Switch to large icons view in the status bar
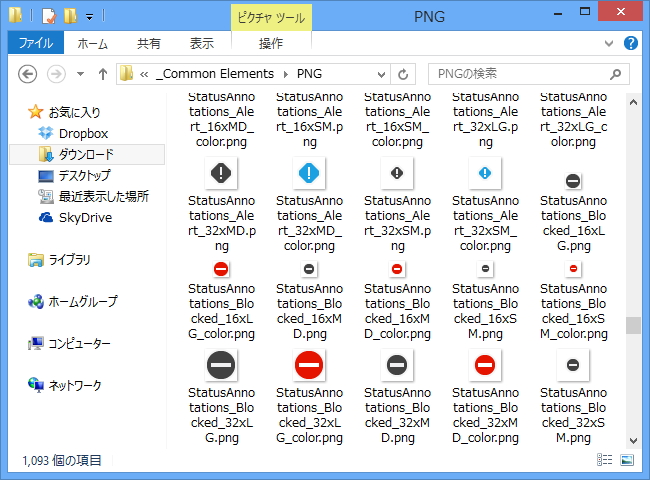Viewport: 650px width, 480px height. [x=627, y=460]
